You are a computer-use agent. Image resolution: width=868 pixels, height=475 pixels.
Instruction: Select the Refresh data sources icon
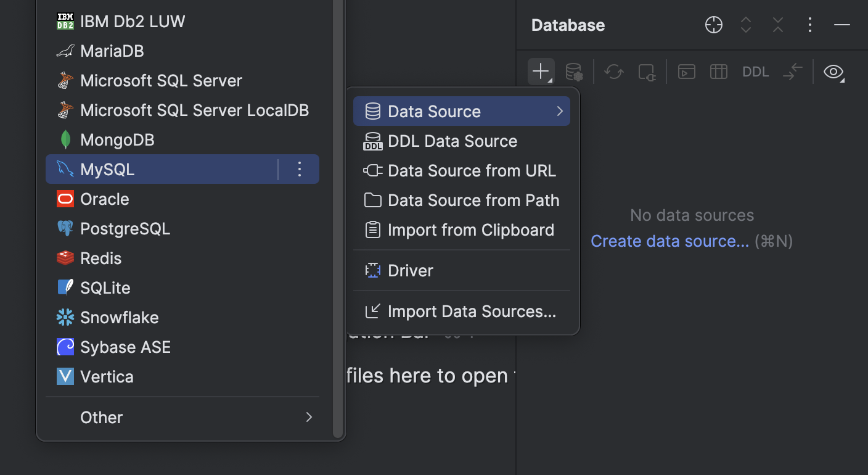point(613,72)
